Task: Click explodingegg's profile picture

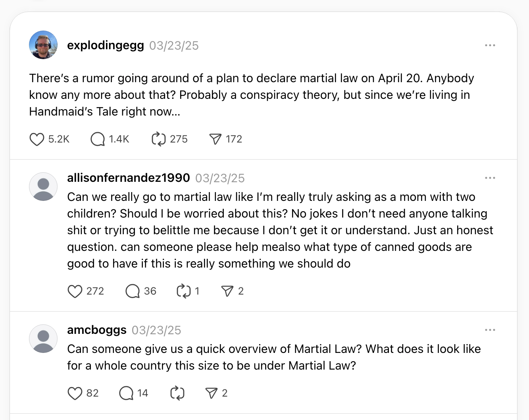Action: point(43,45)
